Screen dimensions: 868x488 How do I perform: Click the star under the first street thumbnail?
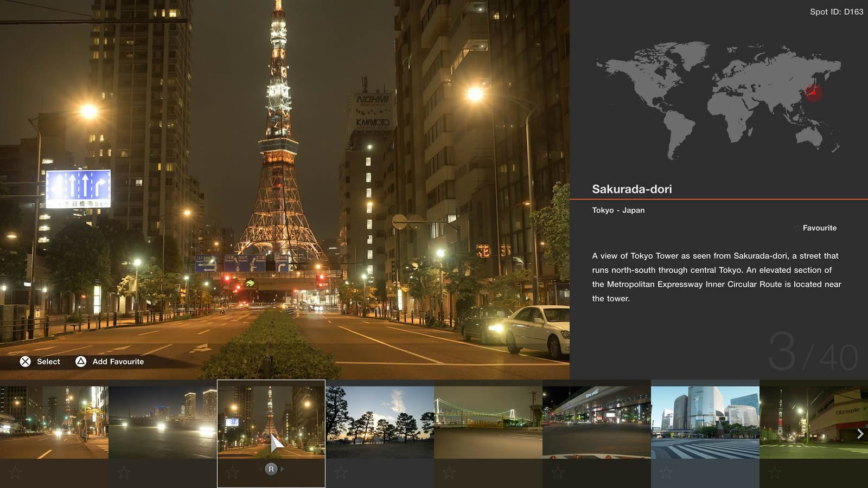pyautogui.click(x=15, y=472)
